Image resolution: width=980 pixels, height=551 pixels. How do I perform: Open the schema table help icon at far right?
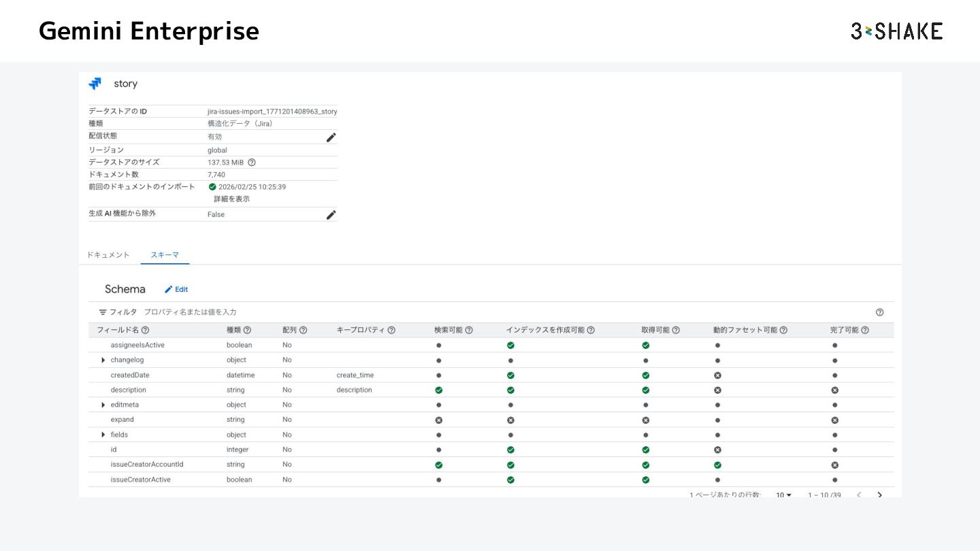click(879, 312)
